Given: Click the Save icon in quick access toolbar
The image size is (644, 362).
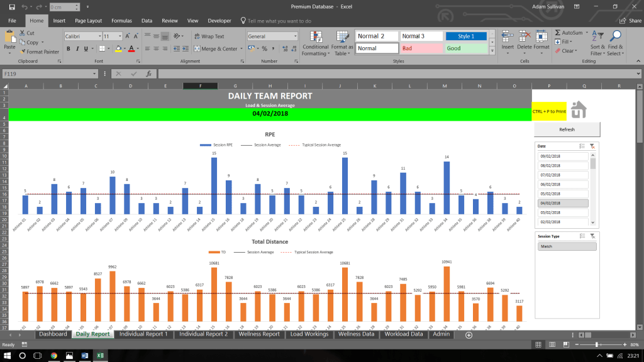Looking at the screenshot, I should tap(11, 7).
